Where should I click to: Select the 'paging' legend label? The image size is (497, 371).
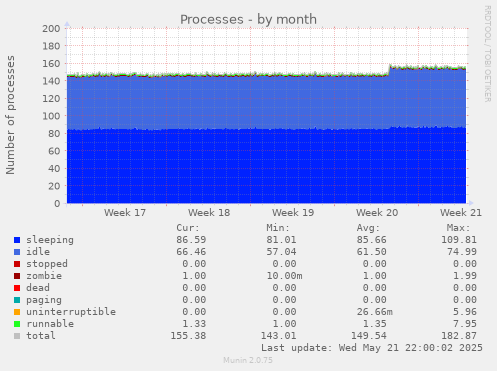pyautogui.click(x=44, y=300)
